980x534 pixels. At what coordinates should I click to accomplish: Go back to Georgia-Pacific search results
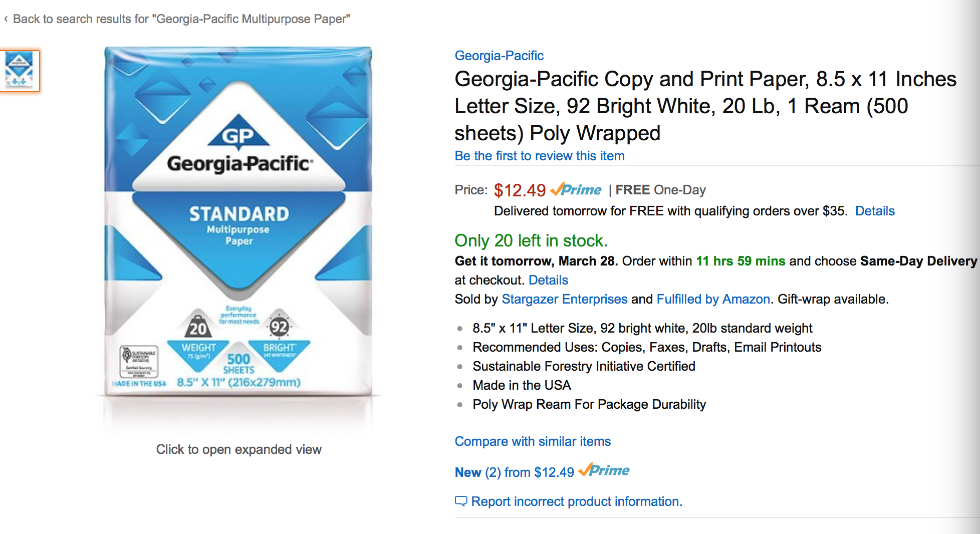point(181,19)
